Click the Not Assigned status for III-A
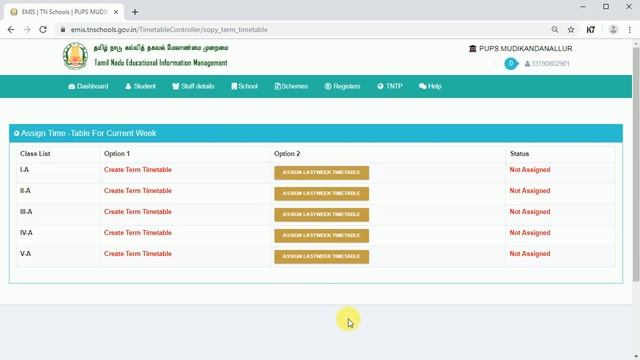640x360 pixels. click(x=530, y=212)
